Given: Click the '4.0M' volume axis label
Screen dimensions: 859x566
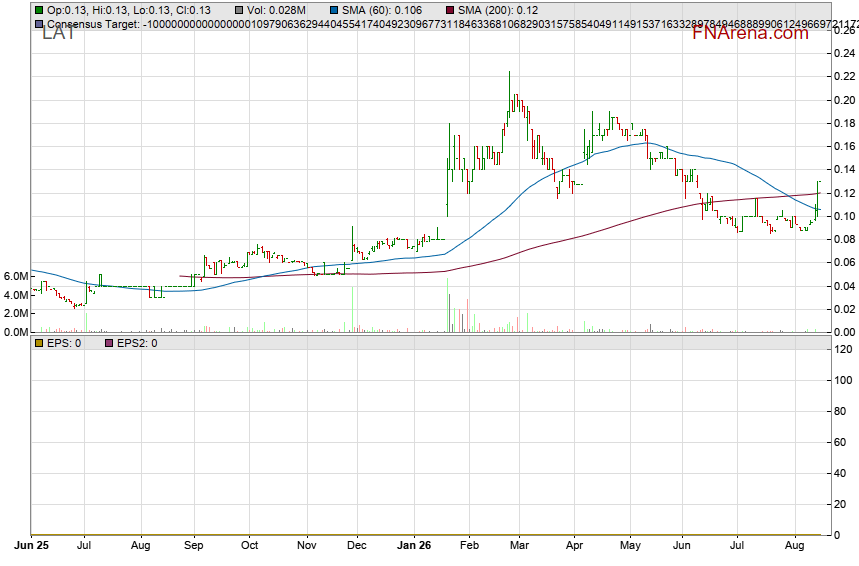Looking at the screenshot, I should click(x=16, y=295).
